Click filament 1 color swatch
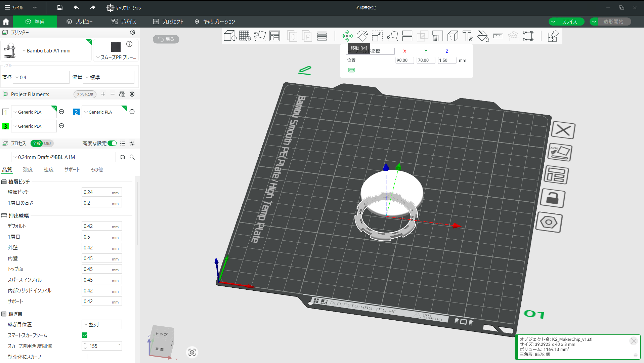This screenshot has width=644, height=363. 6,112
